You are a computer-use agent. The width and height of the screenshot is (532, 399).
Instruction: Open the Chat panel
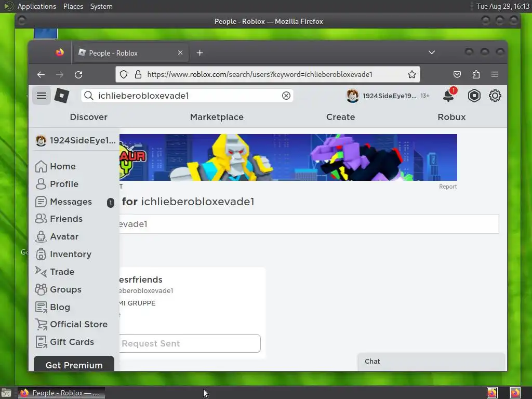tap(431, 362)
